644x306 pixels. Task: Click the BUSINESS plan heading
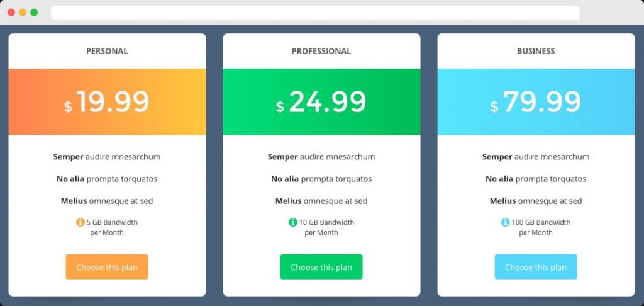tap(536, 51)
